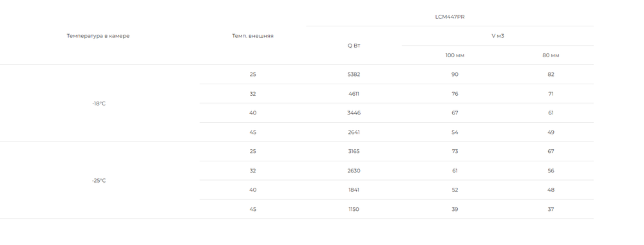Click the volume value 82 cell
This screenshot has height=245, width=644.
point(551,75)
